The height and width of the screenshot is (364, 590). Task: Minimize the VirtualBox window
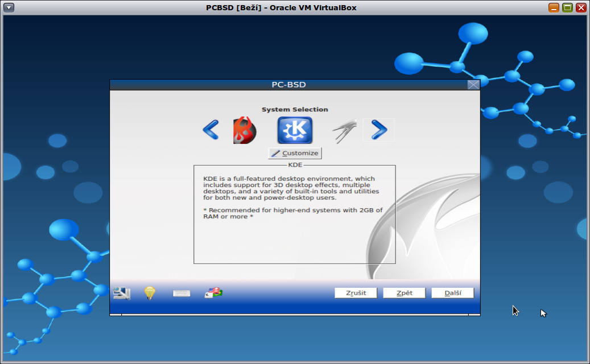click(552, 7)
